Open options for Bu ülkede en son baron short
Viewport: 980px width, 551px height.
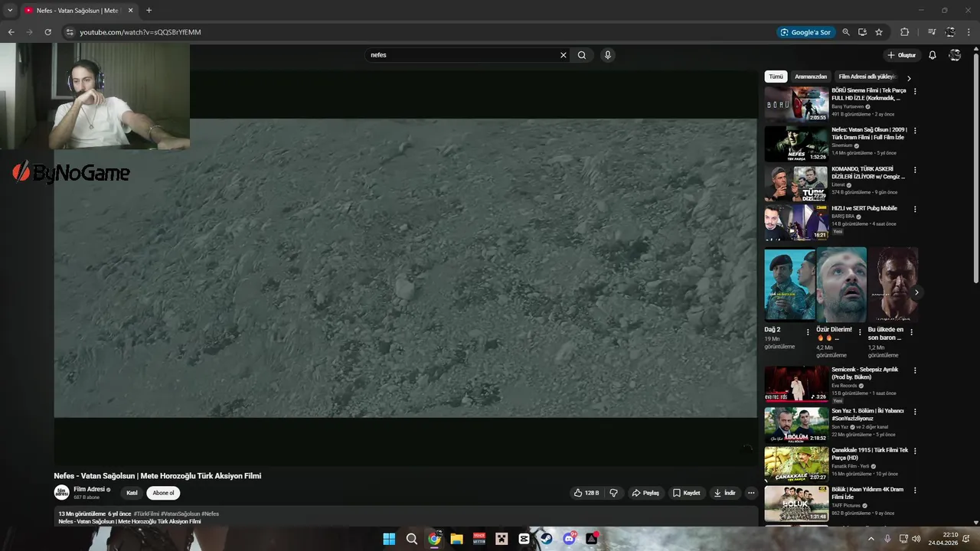pyautogui.click(x=911, y=332)
